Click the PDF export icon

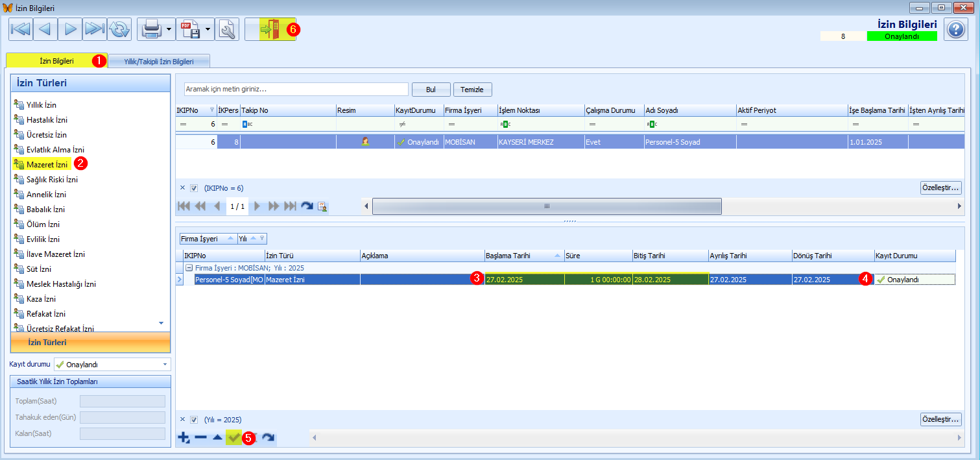[x=189, y=29]
